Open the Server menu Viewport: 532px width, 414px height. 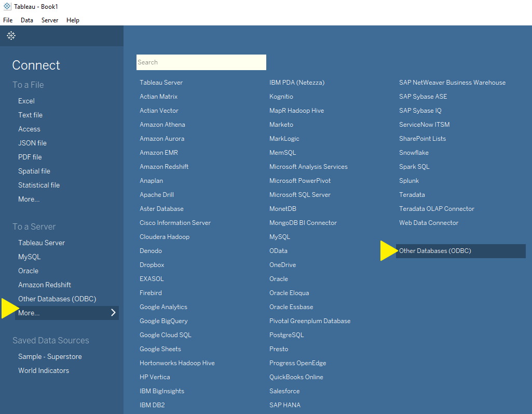click(50, 20)
